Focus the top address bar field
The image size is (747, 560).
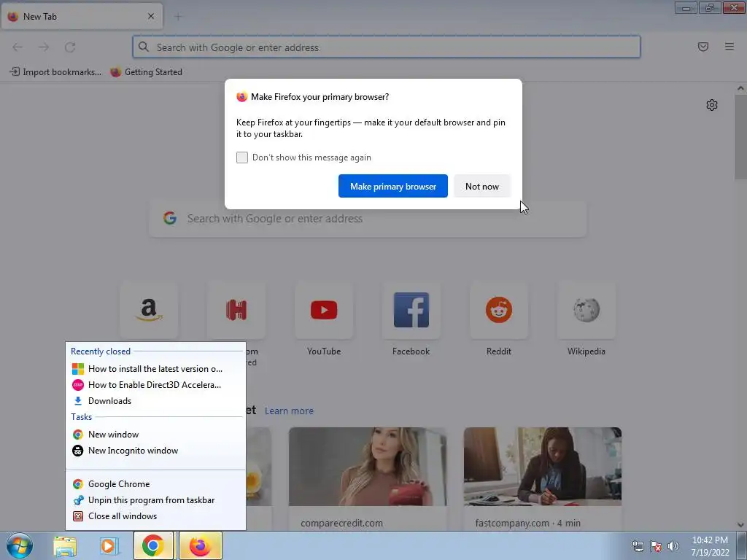click(387, 47)
